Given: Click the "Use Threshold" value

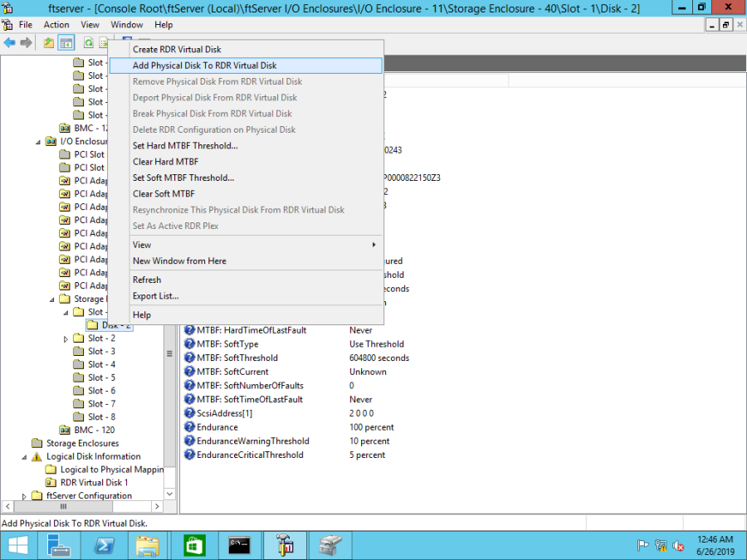Looking at the screenshot, I should tap(376, 344).
